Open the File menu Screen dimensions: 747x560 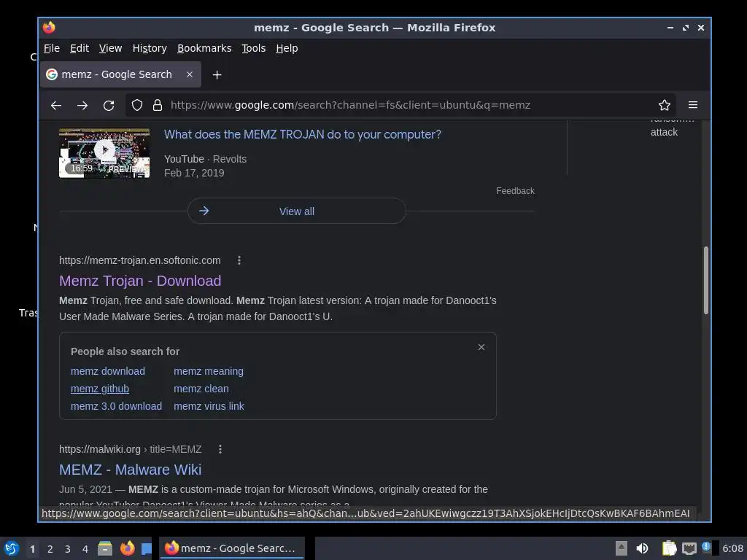pos(52,48)
